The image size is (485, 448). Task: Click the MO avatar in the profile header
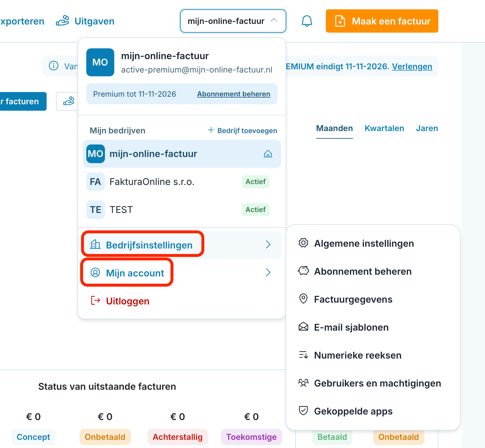coord(100,62)
